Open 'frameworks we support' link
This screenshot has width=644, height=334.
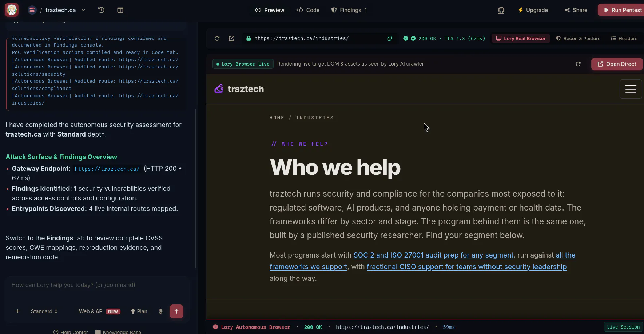tap(308, 267)
